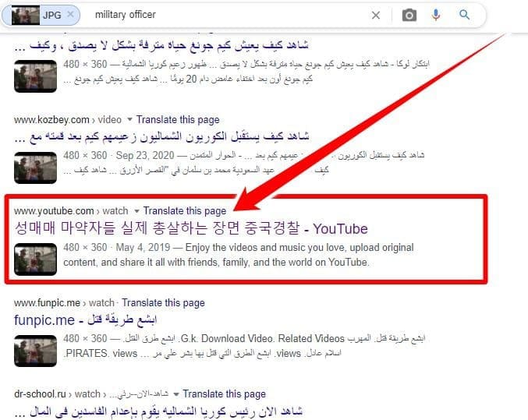Click the YouTube result thumbnail image
The height and width of the screenshot is (420, 528).
click(35, 257)
